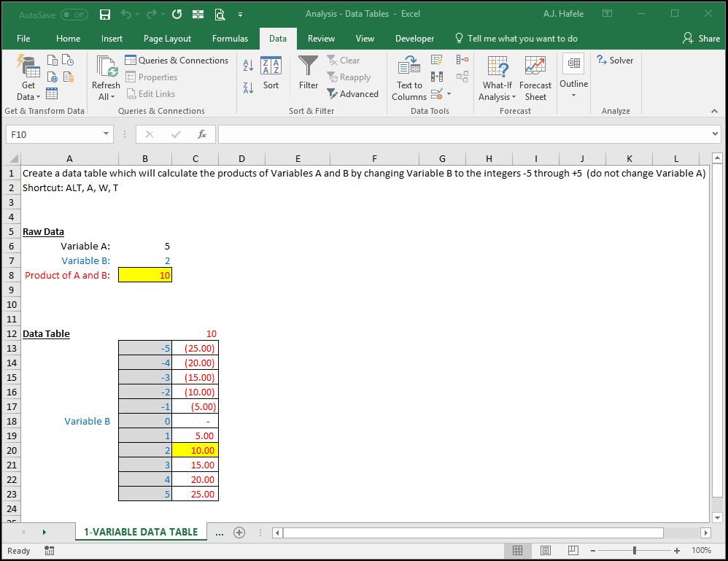The image size is (728, 561).
Task: Click the Reapply filter button
Action: pyautogui.click(x=349, y=77)
